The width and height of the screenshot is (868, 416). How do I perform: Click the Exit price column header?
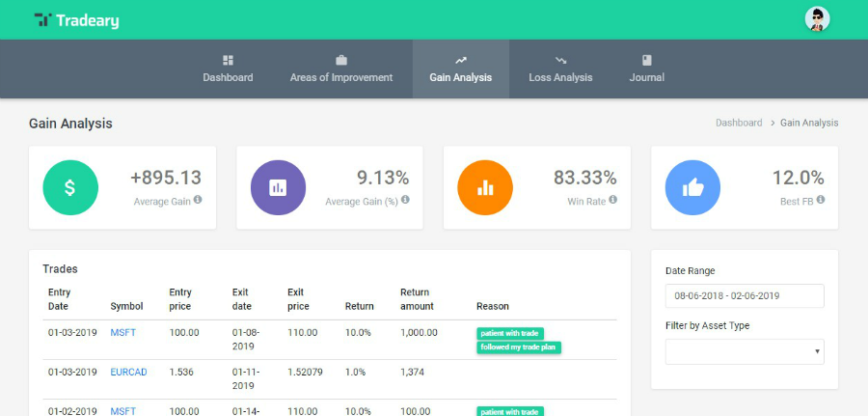point(298,299)
